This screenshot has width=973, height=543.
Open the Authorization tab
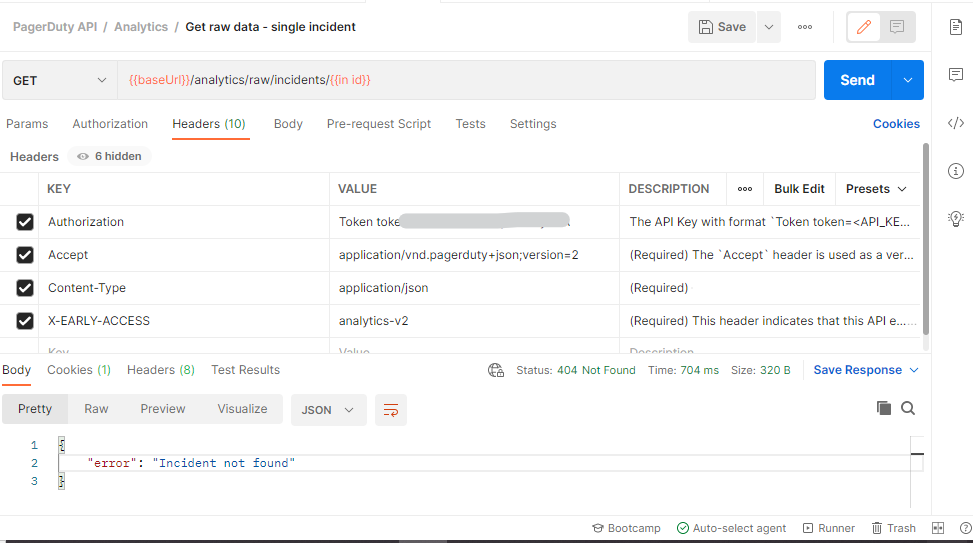(110, 124)
